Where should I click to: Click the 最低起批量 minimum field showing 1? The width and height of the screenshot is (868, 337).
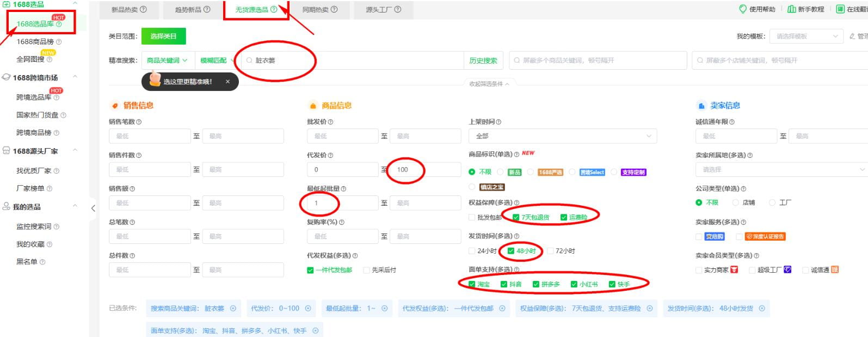coord(342,203)
